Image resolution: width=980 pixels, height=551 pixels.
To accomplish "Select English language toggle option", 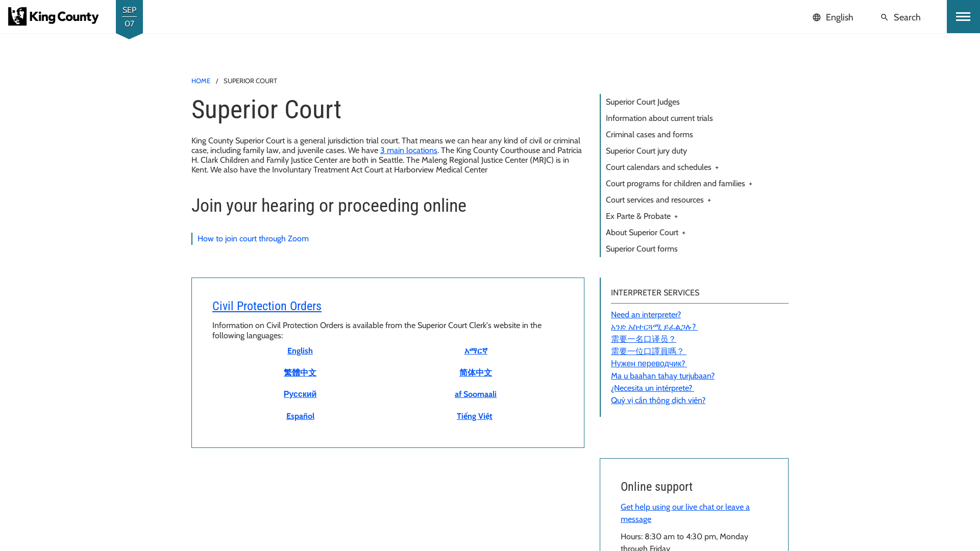I will pos(832,17).
